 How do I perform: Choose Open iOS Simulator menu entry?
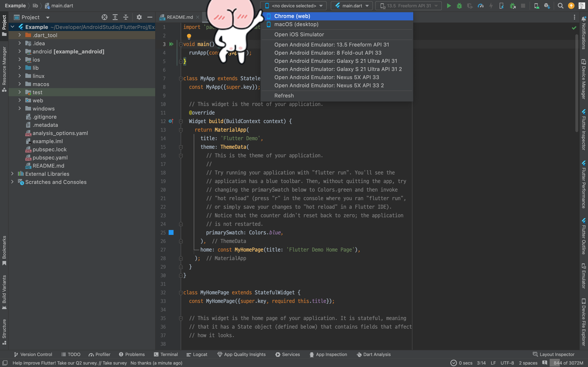click(x=299, y=34)
